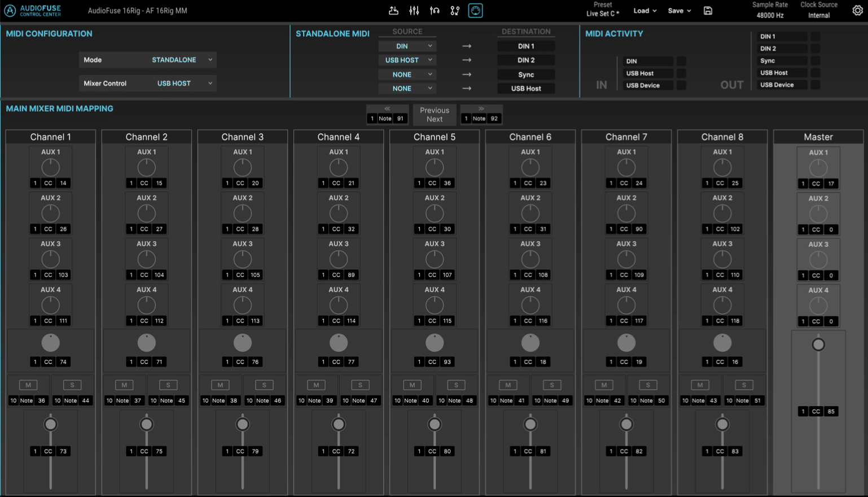Click Channel 2 mute Note number field 37
Viewport: 868px width, 497px height.
(x=137, y=400)
